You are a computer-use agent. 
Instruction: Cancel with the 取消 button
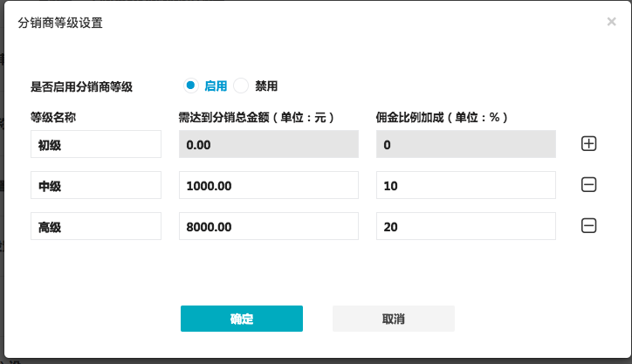pos(394,319)
